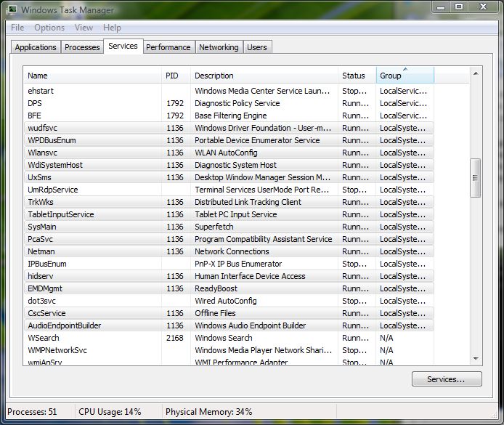Image resolution: width=504 pixels, height=425 pixels.
Task: Select the ehstart service row
Action: tap(229, 91)
